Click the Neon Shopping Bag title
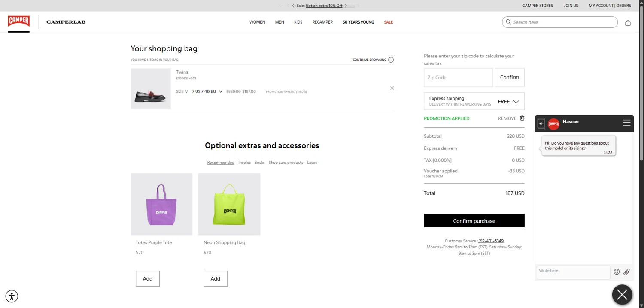The height and width of the screenshot is (308, 644). click(224, 242)
